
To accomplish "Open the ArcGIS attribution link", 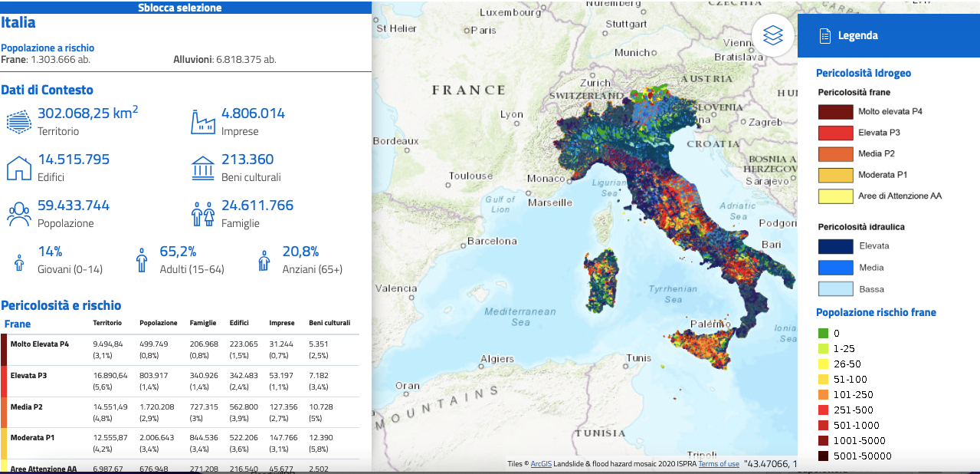I will (x=541, y=464).
